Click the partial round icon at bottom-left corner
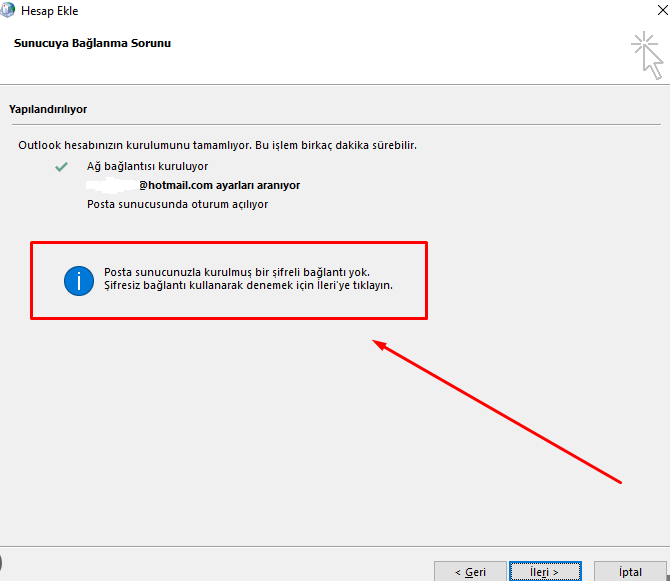670x581 pixels. [x=2, y=566]
